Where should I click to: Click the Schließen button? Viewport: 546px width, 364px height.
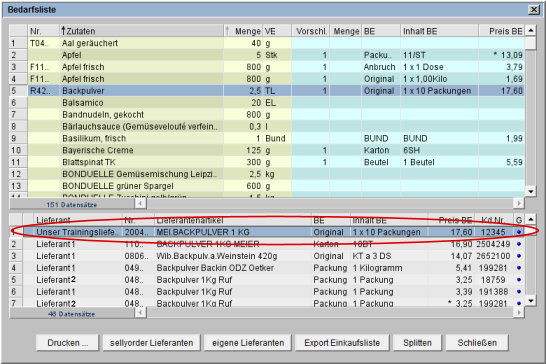click(x=477, y=343)
